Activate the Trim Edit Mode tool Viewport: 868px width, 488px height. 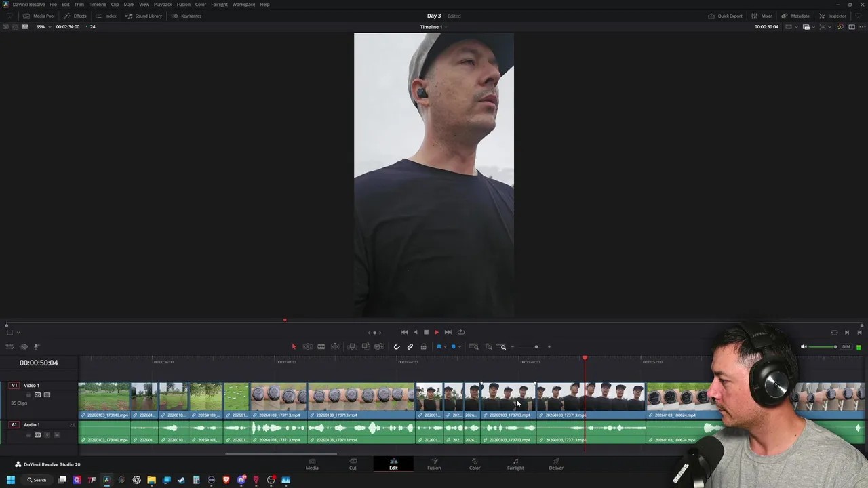click(x=307, y=346)
